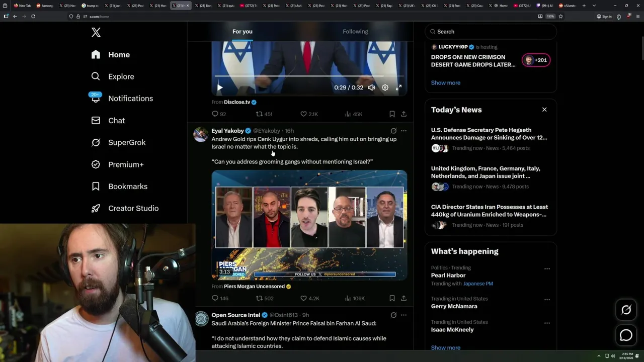The height and width of the screenshot is (362, 644).
Task: Open video settings gear icon
Action: point(385,87)
